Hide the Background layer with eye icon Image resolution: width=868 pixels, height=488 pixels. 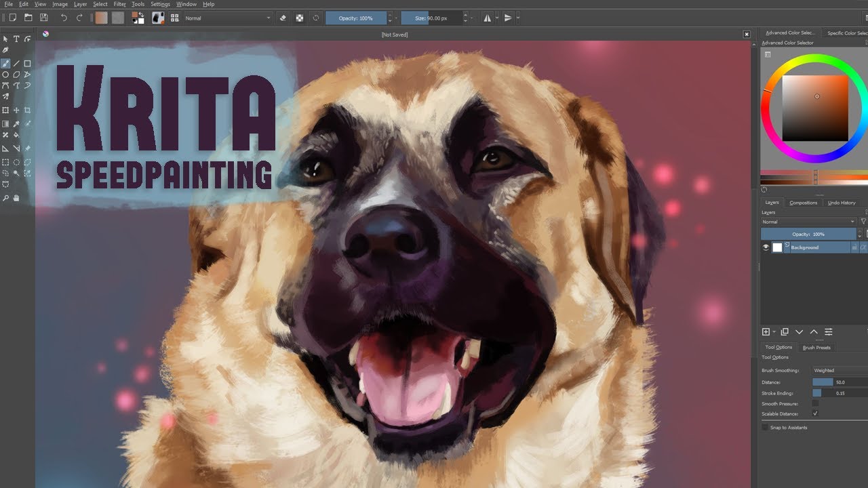[766, 247]
